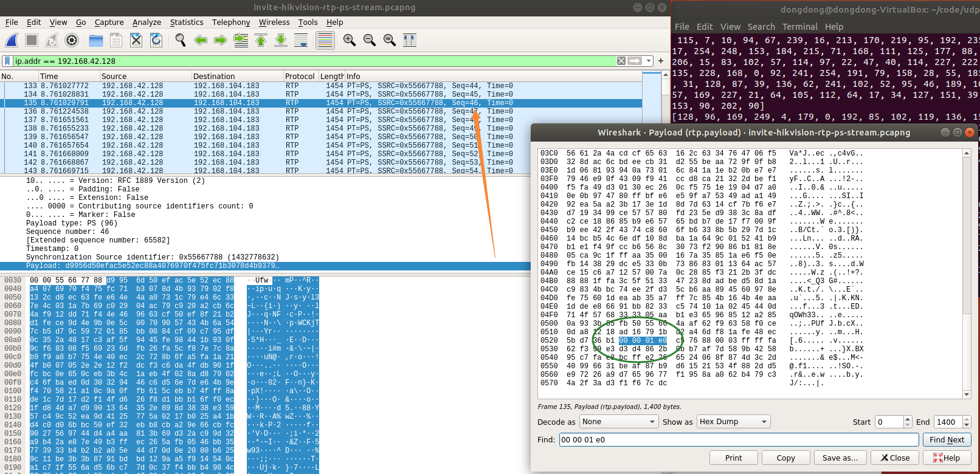The image size is (980, 474).
Task: Jump to the last packet
Action: [x=281, y=40]
